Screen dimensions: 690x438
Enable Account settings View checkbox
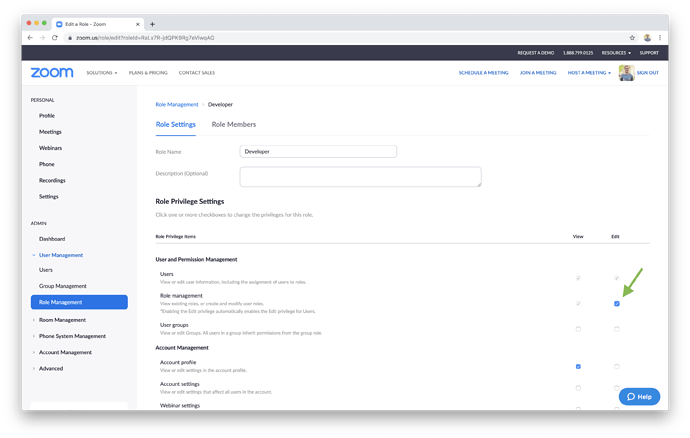pyautogui.click(x=578, y=388)
